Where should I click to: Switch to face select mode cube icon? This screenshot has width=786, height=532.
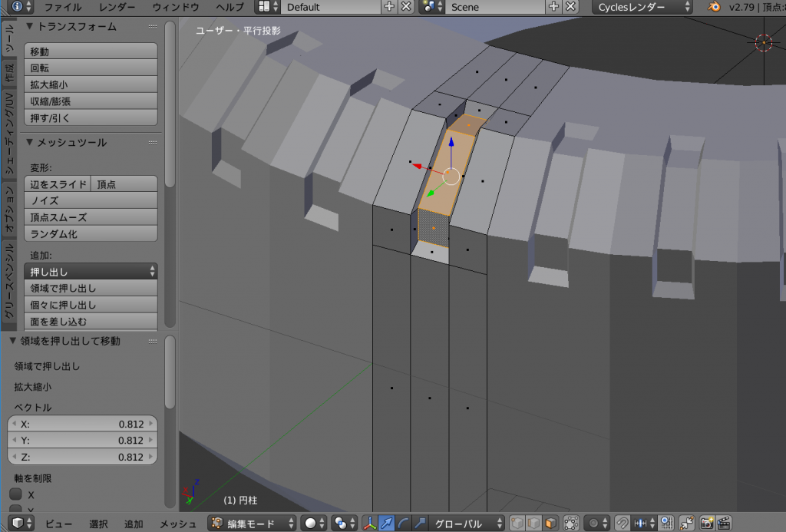point(550,524)
